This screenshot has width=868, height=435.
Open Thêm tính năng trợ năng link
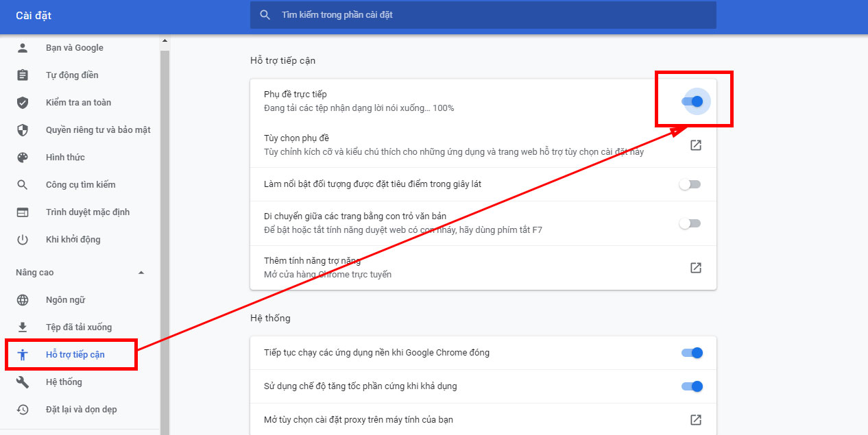point(695,268)
